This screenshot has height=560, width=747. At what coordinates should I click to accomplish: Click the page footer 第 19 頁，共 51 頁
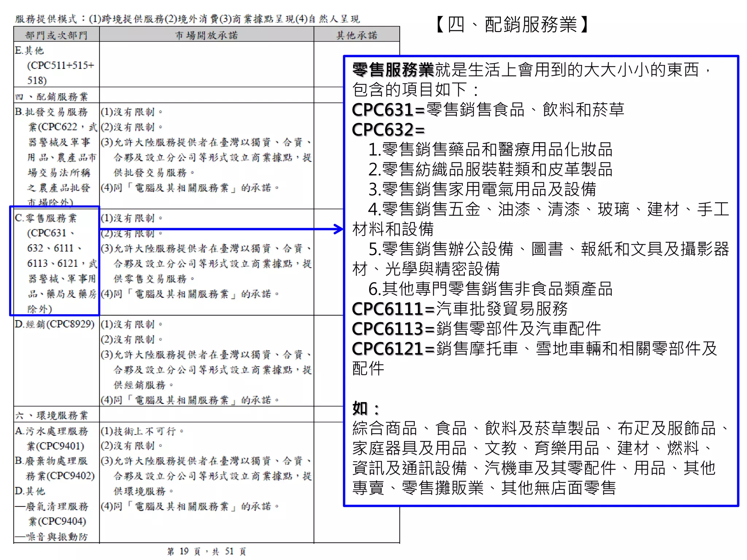point(206,551)
